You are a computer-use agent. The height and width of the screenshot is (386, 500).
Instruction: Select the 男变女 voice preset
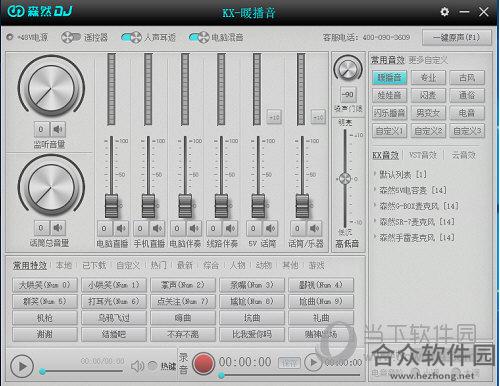(x=428, y=113)
